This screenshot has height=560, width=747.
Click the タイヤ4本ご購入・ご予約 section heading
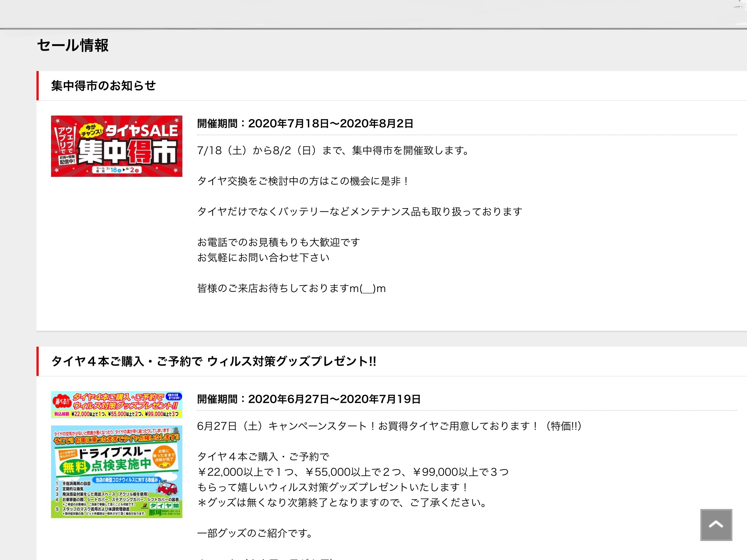point(214,361)
